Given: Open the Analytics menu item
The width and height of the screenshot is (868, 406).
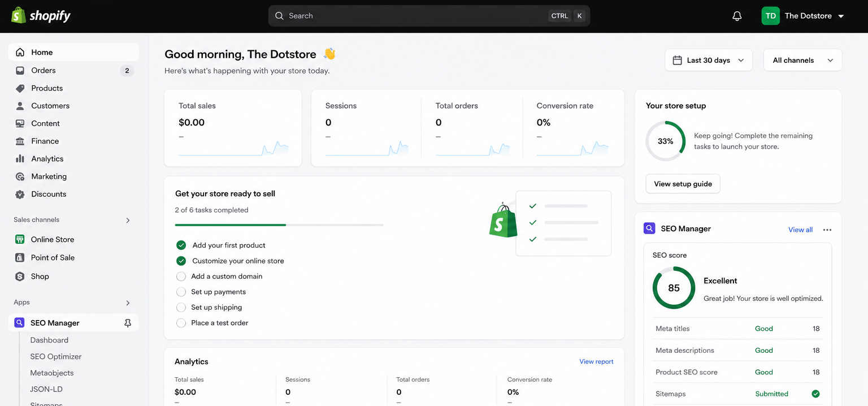Looking at the screenshot, I should pyautogui.click(x=73, y=159).
